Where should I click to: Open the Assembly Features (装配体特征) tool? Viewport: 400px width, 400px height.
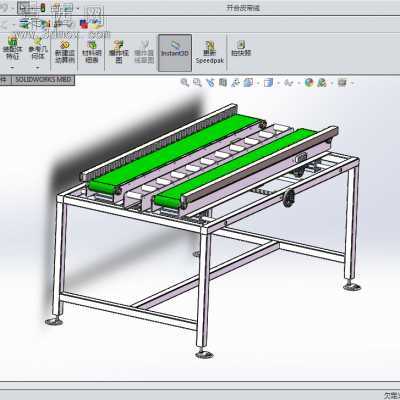(x=13, y=48)
